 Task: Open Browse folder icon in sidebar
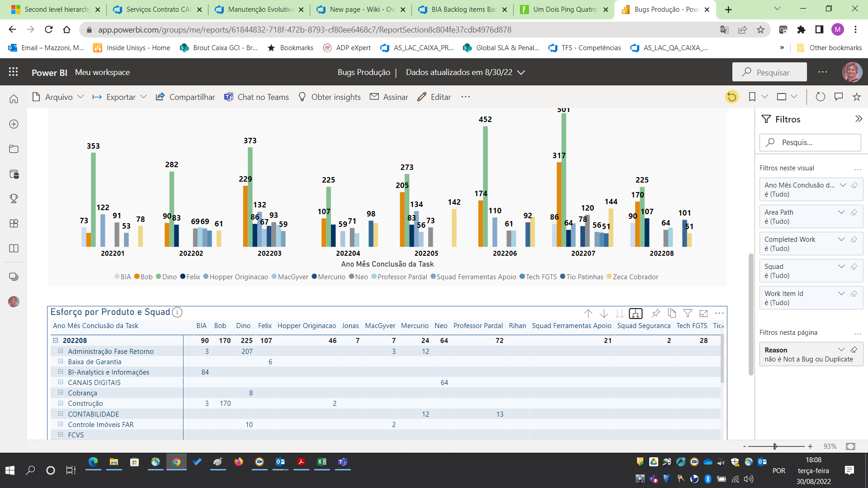pos(14,149)
